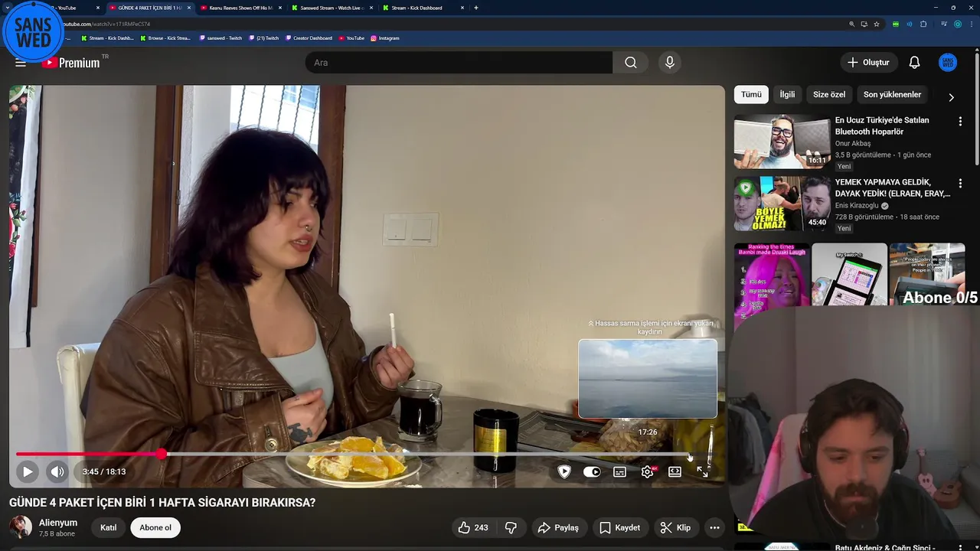
Task: Open the YouTube bookmark in the bookmarks bar
Action: [351, 37]
